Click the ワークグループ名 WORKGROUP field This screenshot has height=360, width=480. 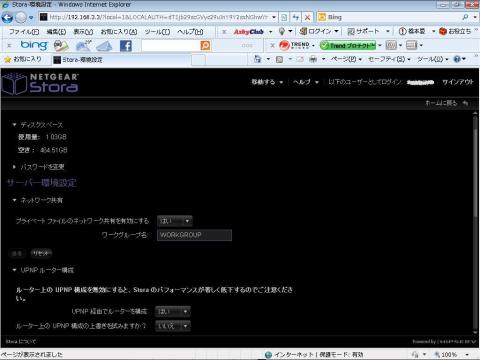pos(194,235)
